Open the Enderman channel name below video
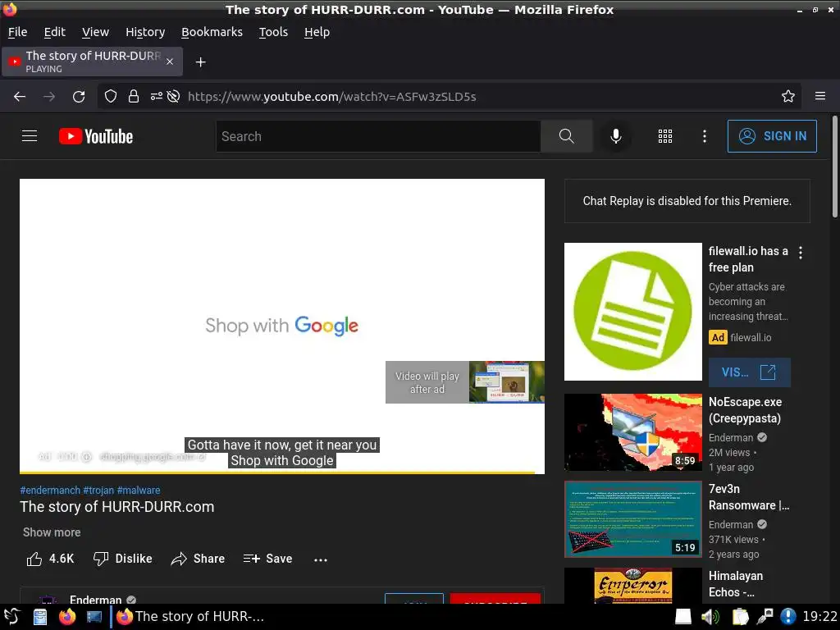 tap(95, 600)
